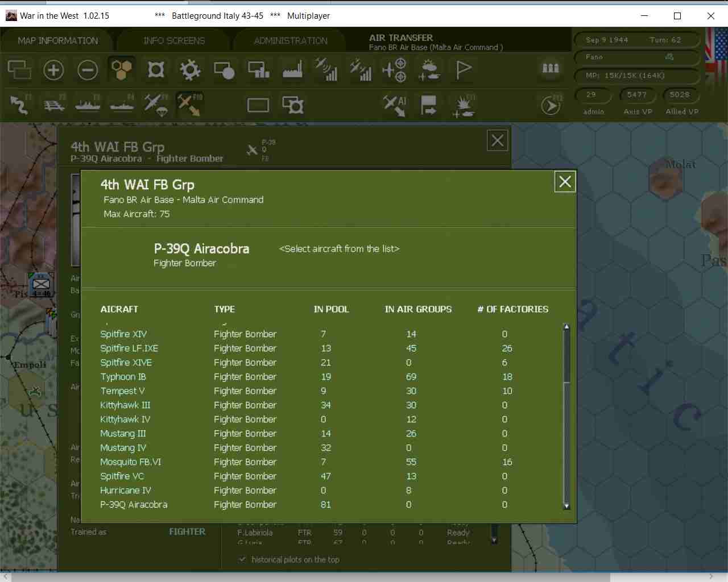Viewport: 728px width, 582px height.
Task: Click the overlapping rectangles map icon
Action: 19,70
